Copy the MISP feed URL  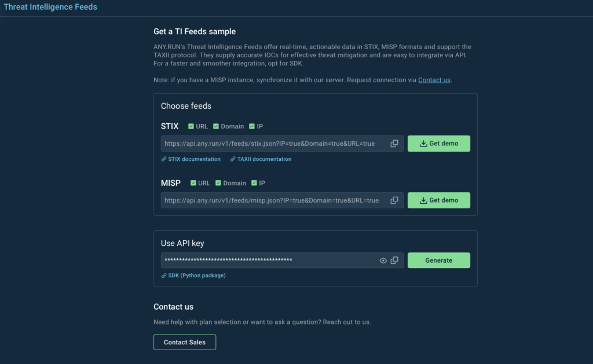(x=394, y=200)
